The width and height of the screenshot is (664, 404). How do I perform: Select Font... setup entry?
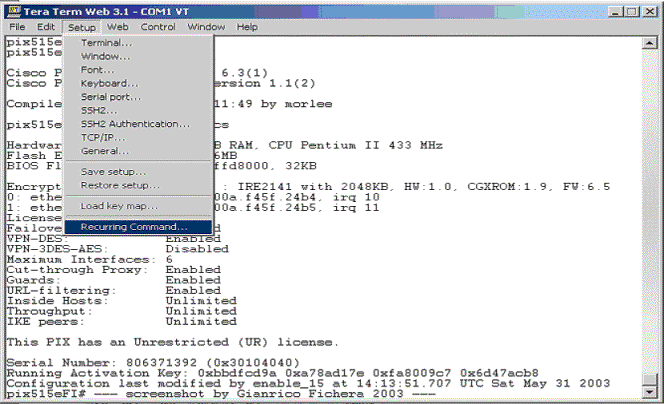pos(138,70)
